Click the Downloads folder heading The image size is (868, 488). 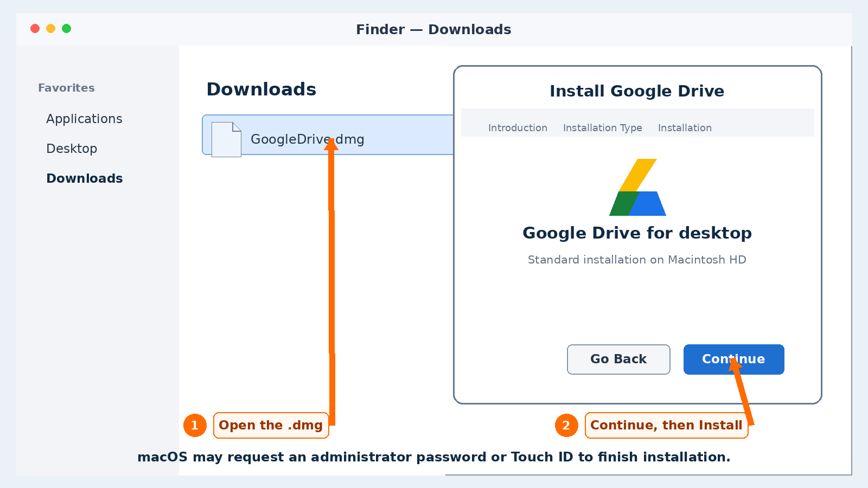(x=261, y=89)
